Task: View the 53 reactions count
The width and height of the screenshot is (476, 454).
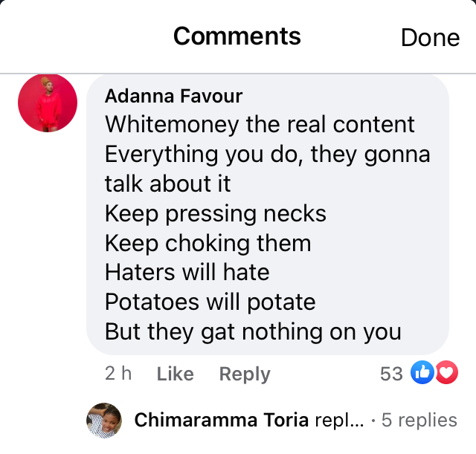Action: (x=392, y=374)
